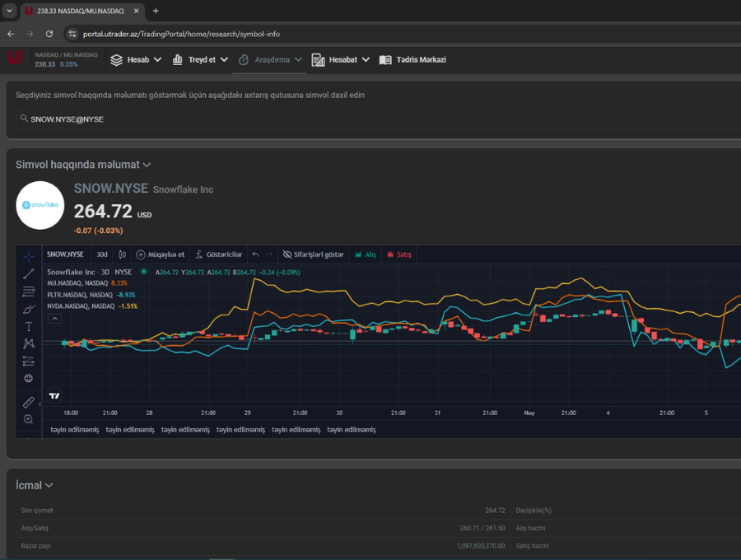Image resolution: width=741 pixels, height=560 pixels.
Task: Toggle Sifarişləri göstər order visibility
Action: [x=313, y=254]
